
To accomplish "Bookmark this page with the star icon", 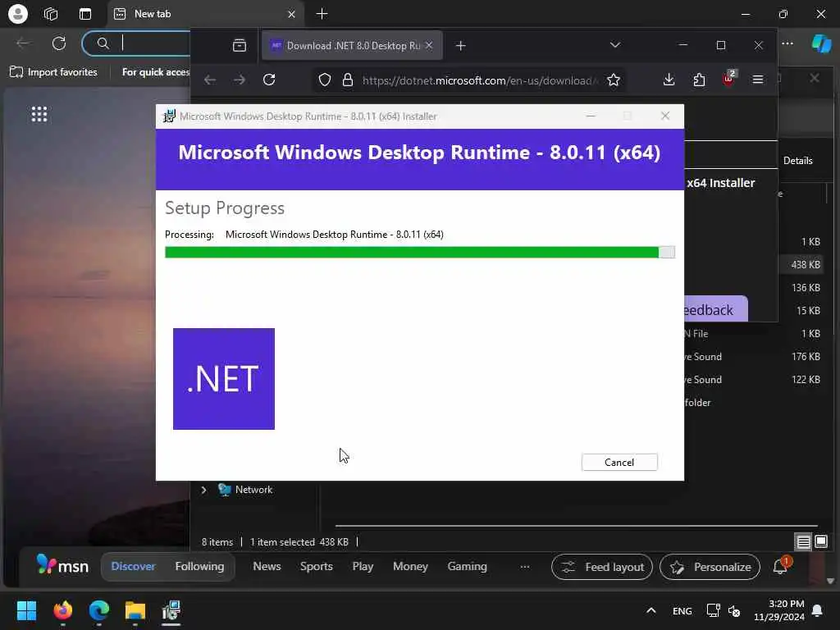I will pos(614,80).
